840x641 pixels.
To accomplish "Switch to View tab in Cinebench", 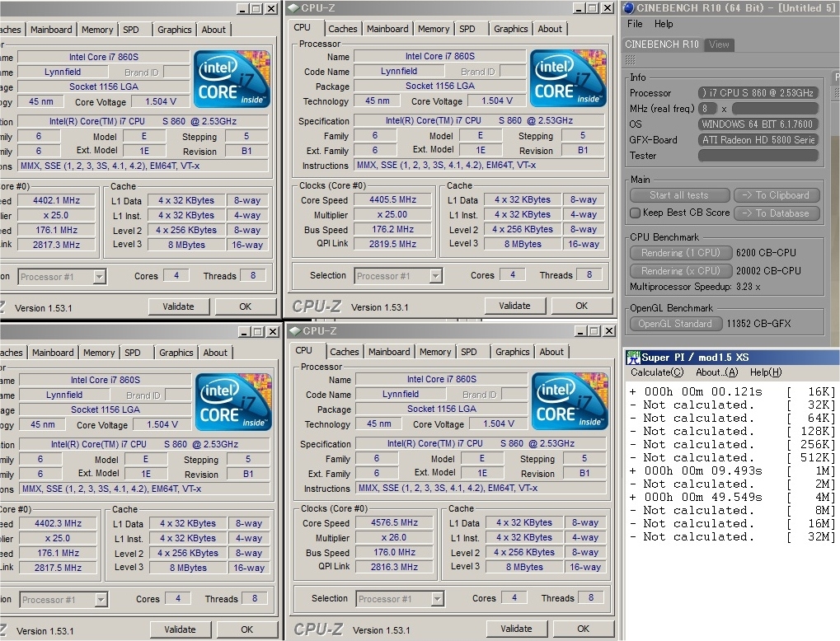I will [719, 44].
